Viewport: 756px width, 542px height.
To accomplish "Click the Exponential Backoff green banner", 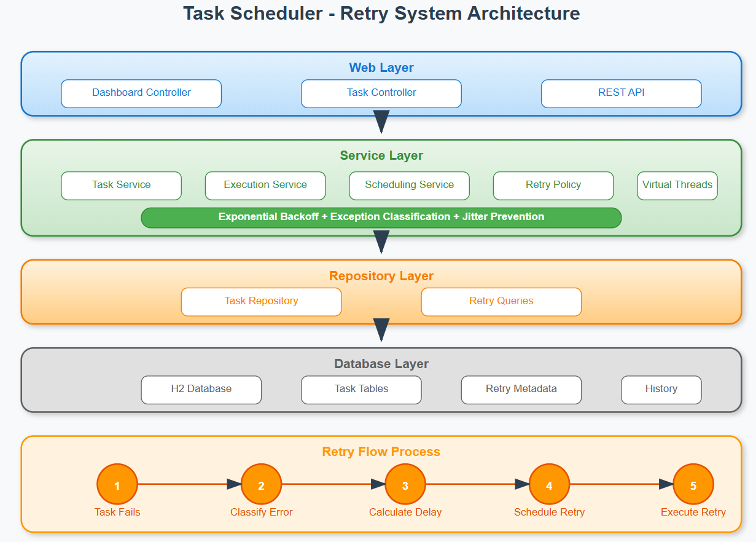I will [381, 218].
